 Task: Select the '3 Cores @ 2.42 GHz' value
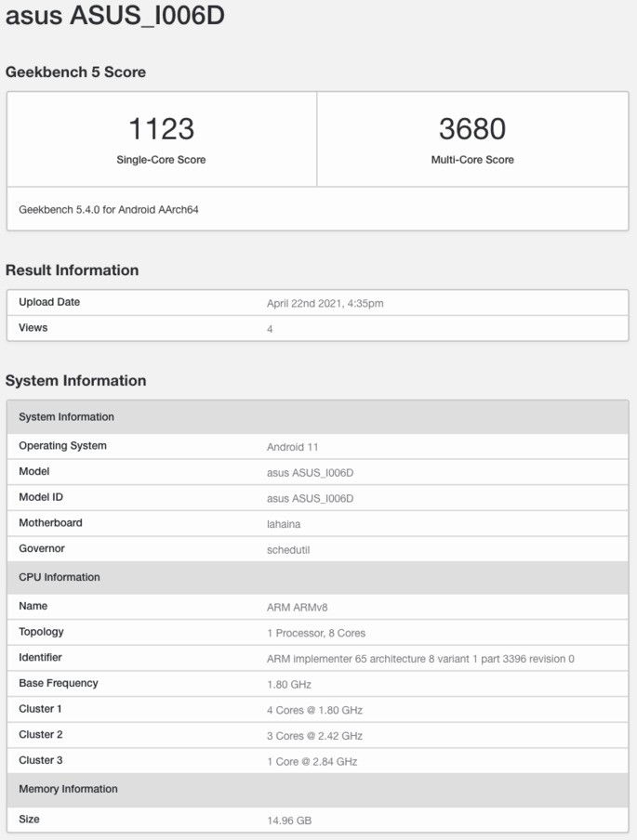coord(314,736)
